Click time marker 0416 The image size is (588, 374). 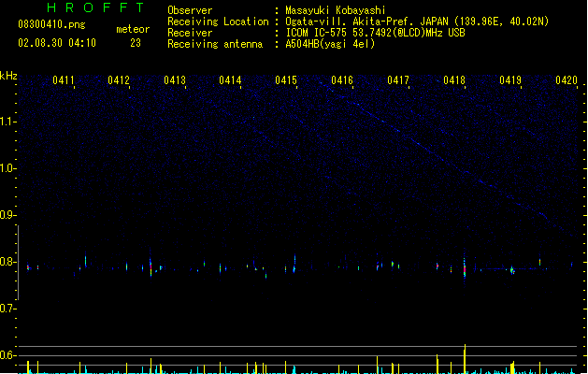[342, 80]
